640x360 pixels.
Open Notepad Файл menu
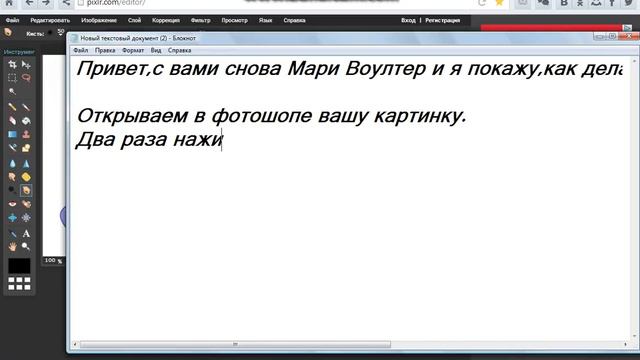click(x=80, y=51)
